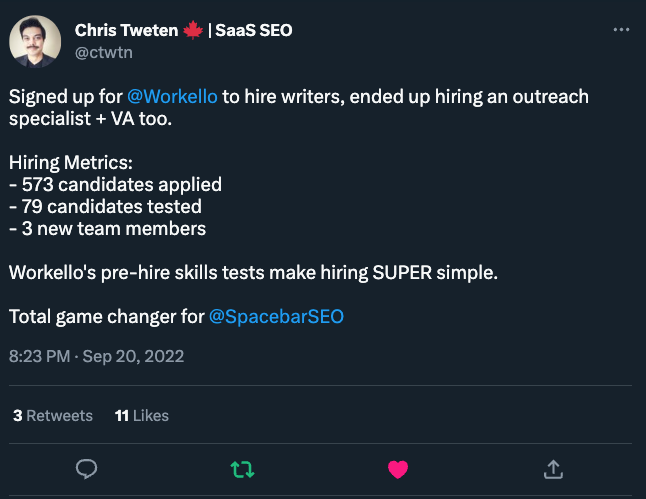Unlike the tweet via pink heart
Image resolution: width=646 pixels, height=499 pixels.
[398, 469]
